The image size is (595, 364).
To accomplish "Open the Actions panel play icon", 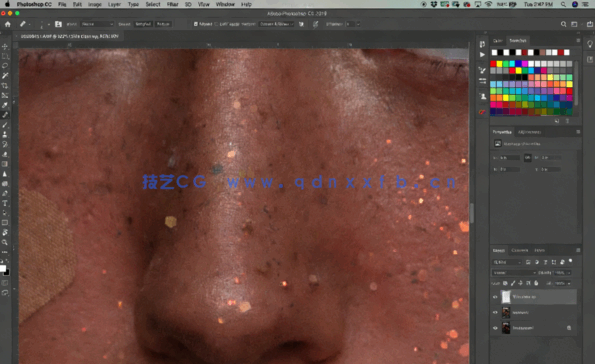I will pyautogui.click(x=482, y=55).
